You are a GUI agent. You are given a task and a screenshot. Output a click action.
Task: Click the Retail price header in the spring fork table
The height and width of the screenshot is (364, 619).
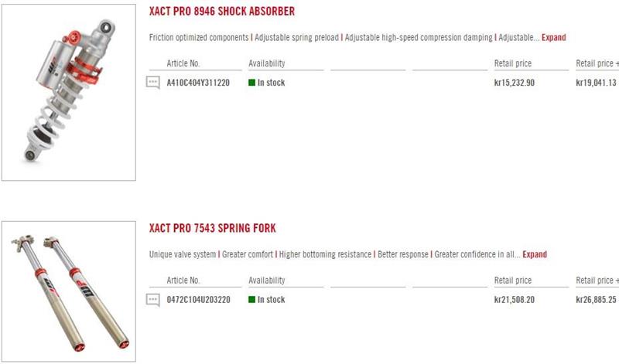[x=513, y=281]
